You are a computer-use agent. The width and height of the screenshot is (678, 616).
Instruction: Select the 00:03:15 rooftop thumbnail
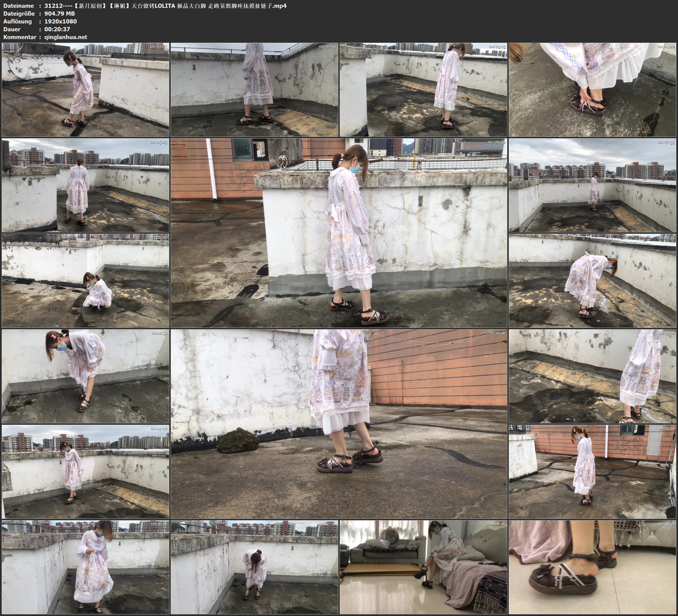[x=423, y=89]
